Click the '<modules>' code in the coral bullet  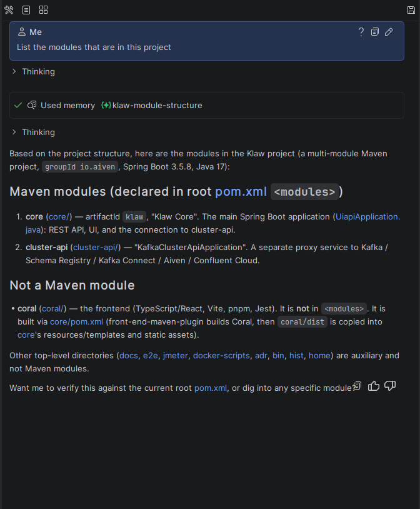click(344, 309)
